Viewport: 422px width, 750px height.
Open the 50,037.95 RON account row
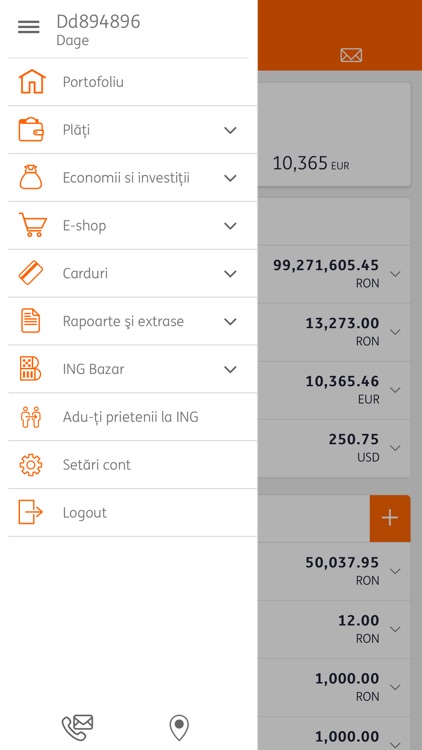click(334, 571)
